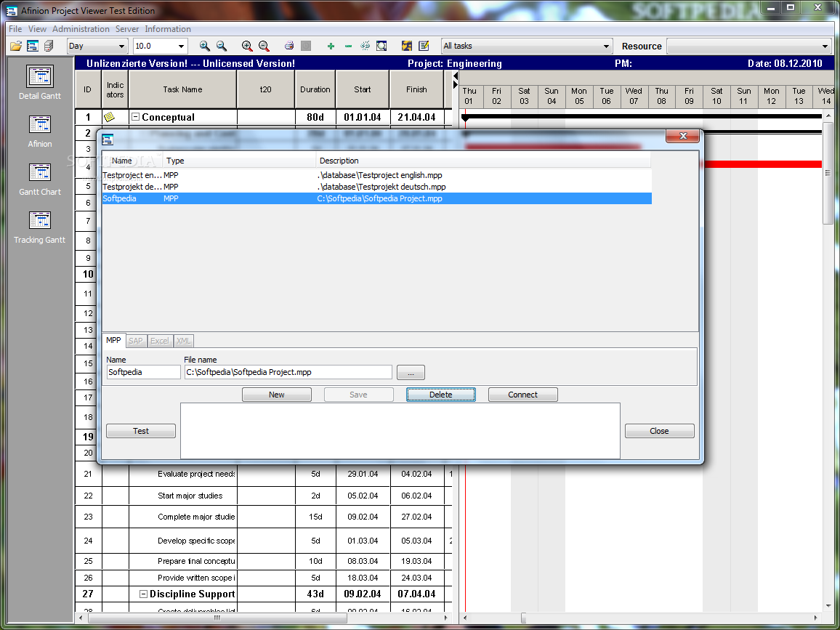The width and height of the screenshot is (840, 630).
Task: Click the Name input field containing Softpedia
Action: [x=144, y=372]
